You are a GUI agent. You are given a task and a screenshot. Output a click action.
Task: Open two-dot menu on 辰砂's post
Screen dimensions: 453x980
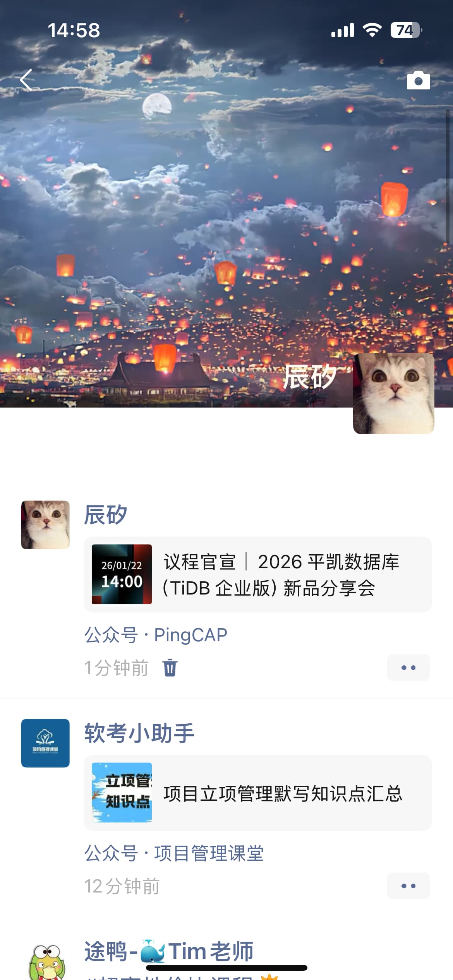point(408,668)
